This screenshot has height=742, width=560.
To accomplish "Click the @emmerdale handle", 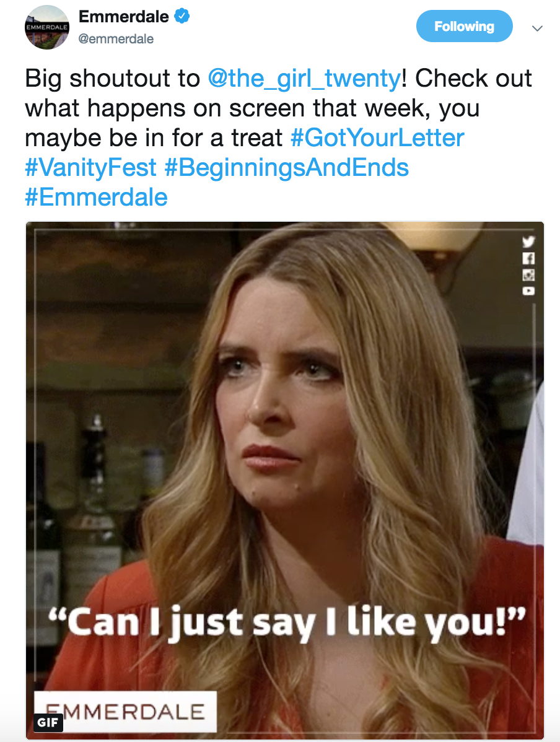I will coord(116,39).
